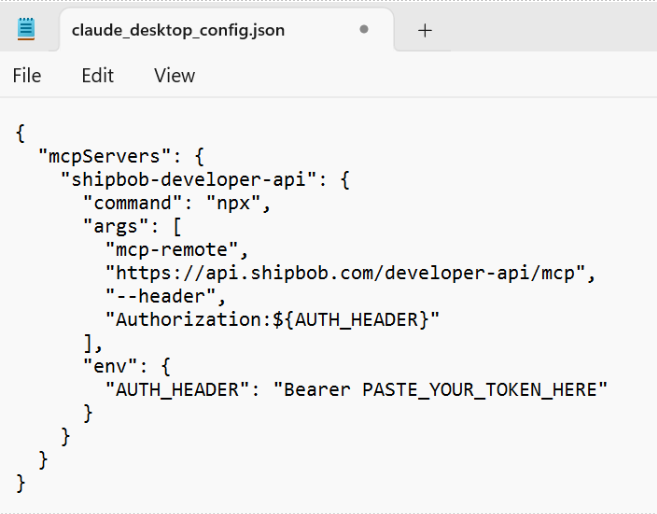The height and width of the screenshot is (514, 657).
Task: Open the File menu
Action: [27, 76]
